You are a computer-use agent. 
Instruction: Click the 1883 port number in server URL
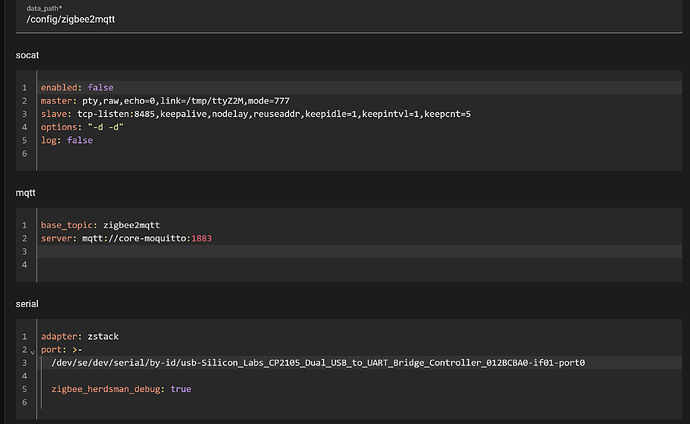coord(200,239)
